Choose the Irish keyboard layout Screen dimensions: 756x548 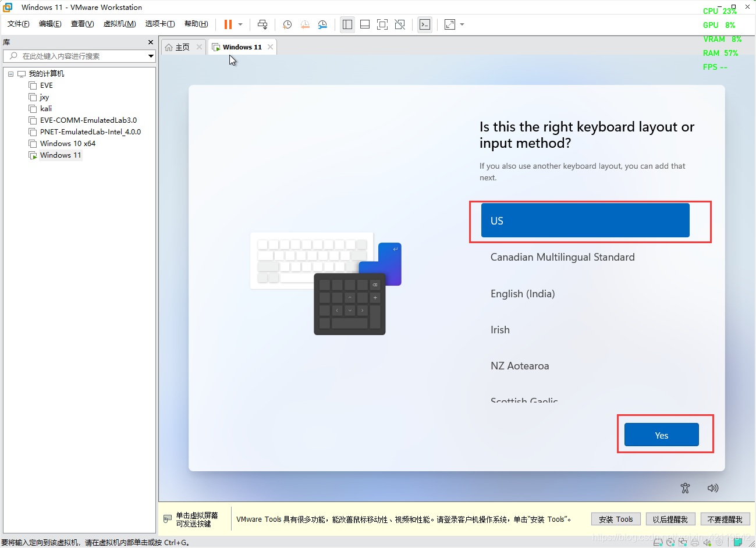click(x=585, y=330)
